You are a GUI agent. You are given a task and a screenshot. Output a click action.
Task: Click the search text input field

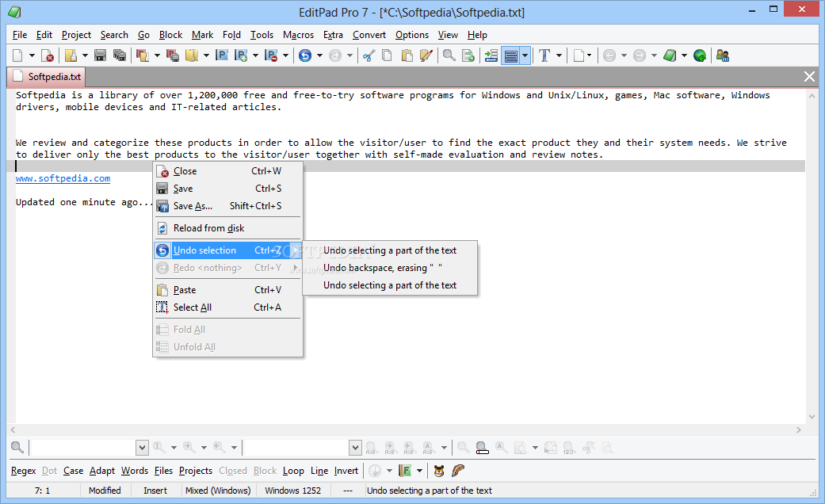click(84, 449)
